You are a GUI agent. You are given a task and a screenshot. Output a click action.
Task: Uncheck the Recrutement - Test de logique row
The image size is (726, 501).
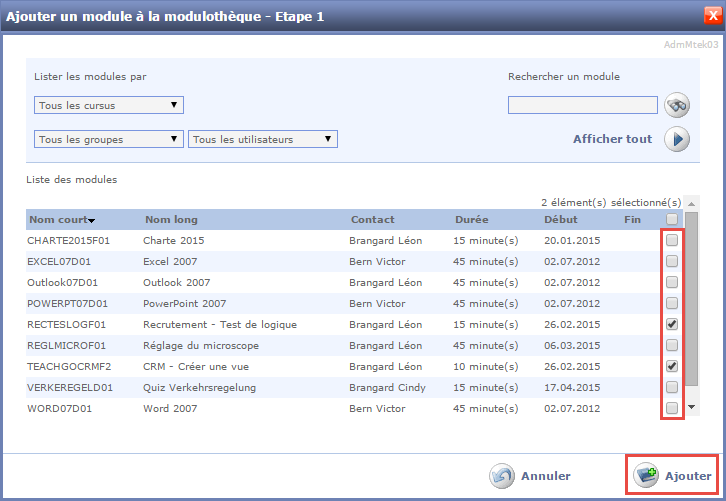click(x=672, y=324)
